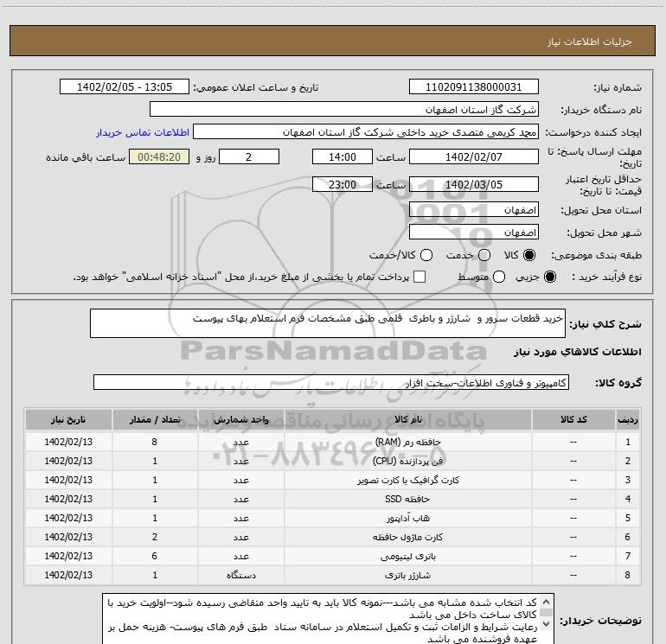Click the countdown timer 00:48:20
The image size is (666, 644).
[x=159, y=156]
